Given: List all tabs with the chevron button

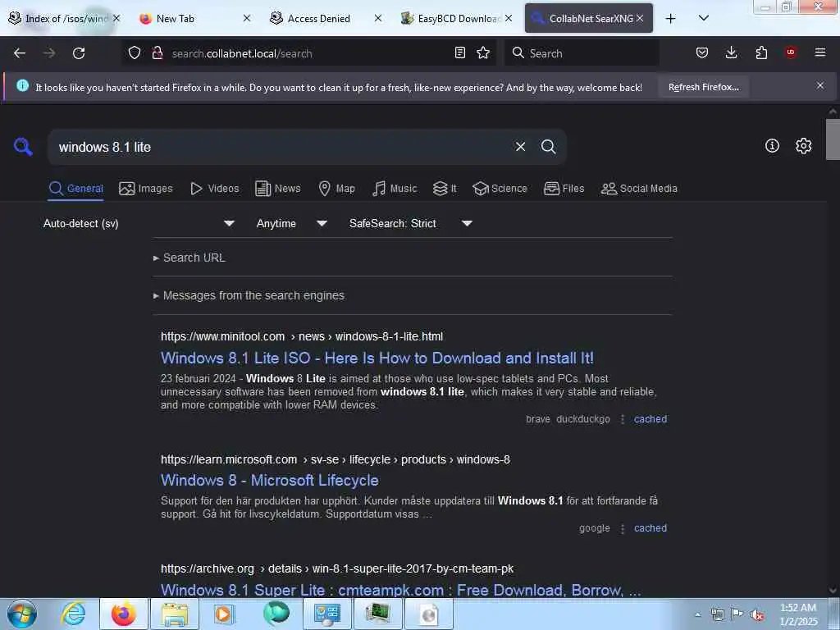Looking at the screenshot, I should coord(704,18).
